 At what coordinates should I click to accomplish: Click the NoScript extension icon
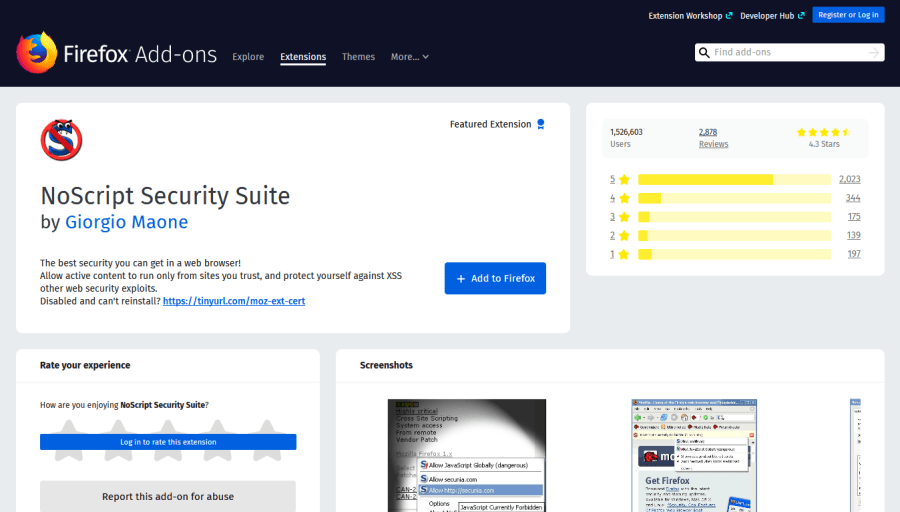[61, 139]
